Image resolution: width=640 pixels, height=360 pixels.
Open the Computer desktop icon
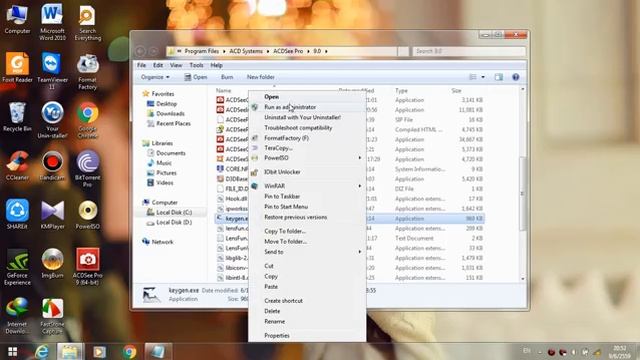(17, 18)
